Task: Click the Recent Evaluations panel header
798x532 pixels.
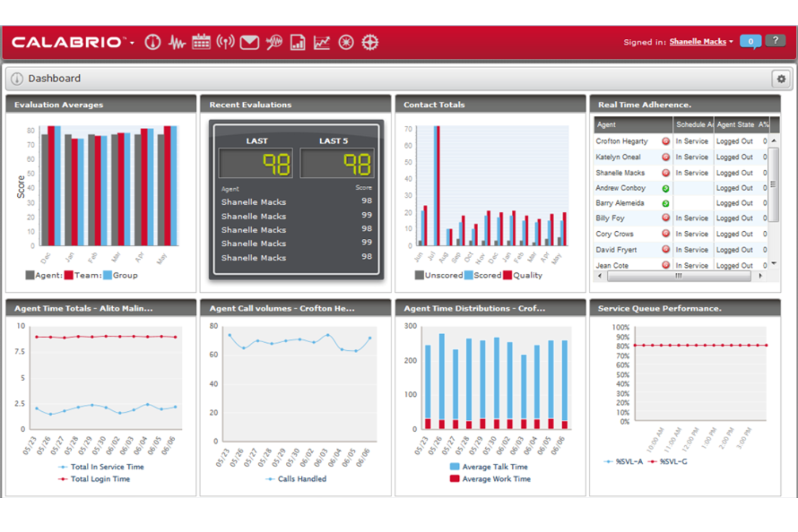Action: 295,105
